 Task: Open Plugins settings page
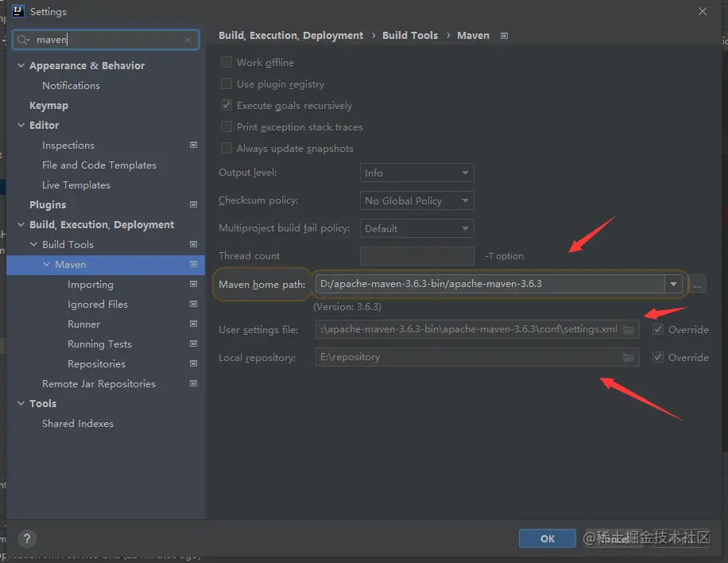coord(48,204)
